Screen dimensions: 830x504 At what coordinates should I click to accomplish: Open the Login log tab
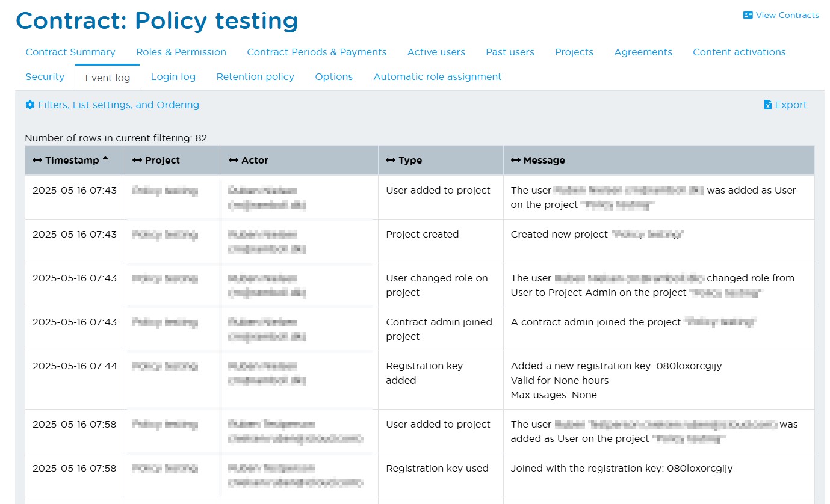click(x=173, y=77)
